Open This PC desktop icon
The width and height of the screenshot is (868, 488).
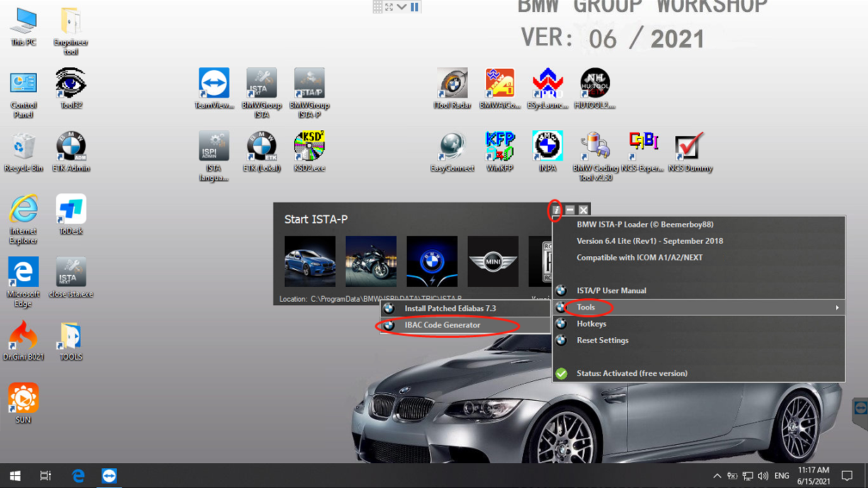pyautogui.click(x=23, y=27)
